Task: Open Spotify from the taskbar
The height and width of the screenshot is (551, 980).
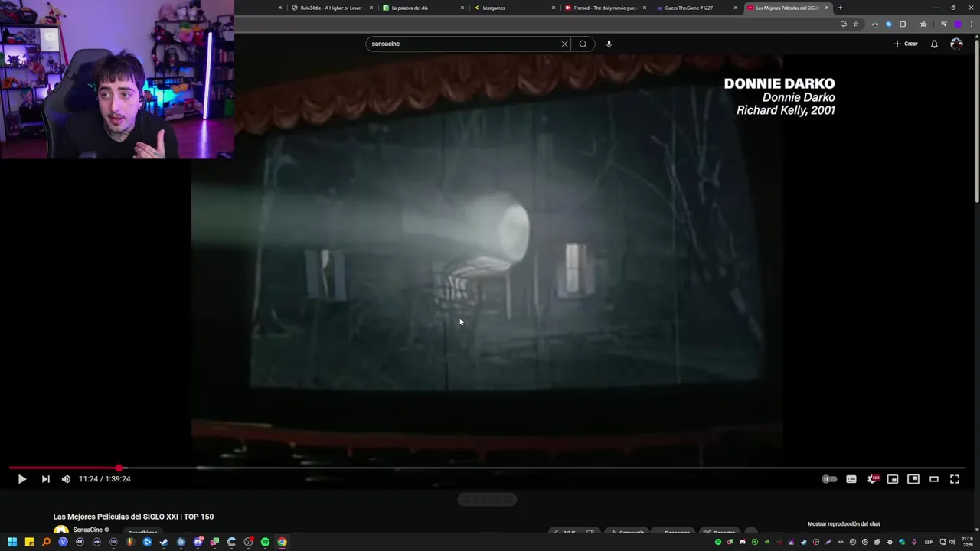Action: (265, 542)
